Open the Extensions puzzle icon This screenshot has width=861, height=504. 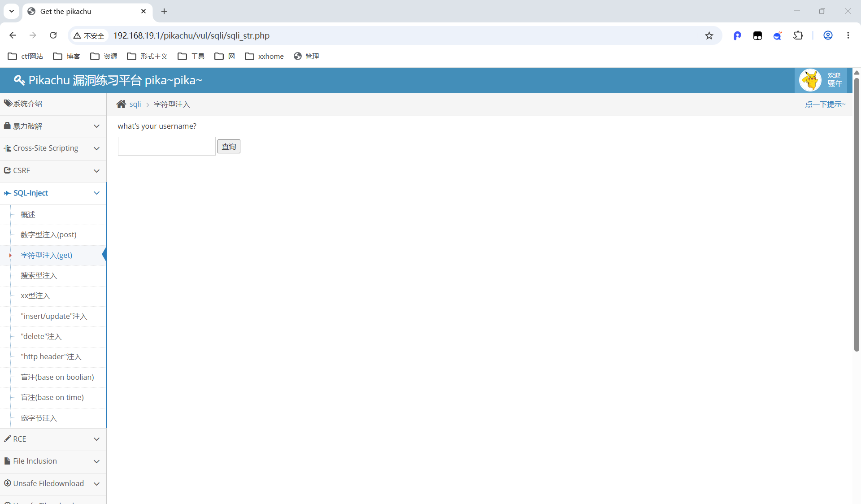coord(798,35)
